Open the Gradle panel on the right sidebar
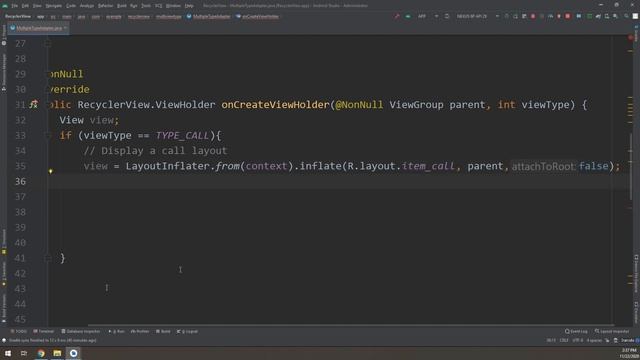 click(x=636, y=33)
